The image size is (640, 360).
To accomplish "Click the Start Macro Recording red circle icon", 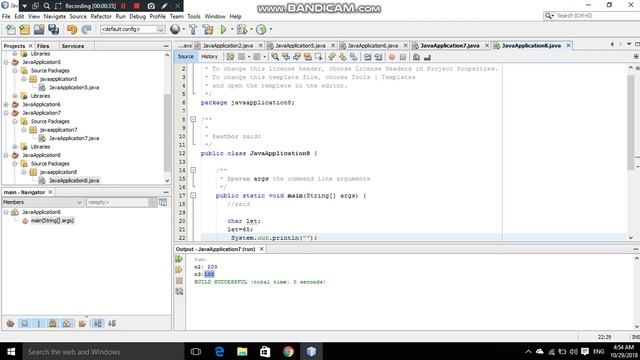I will [392, 57].
